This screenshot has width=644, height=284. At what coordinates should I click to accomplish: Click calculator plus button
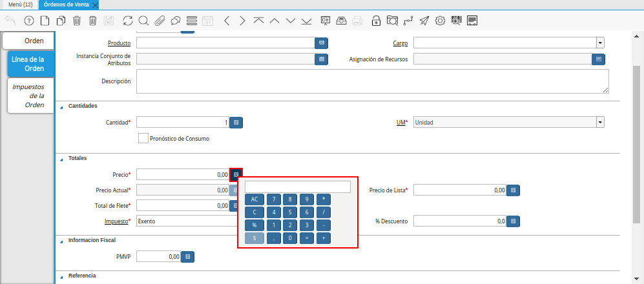(324, 238)
